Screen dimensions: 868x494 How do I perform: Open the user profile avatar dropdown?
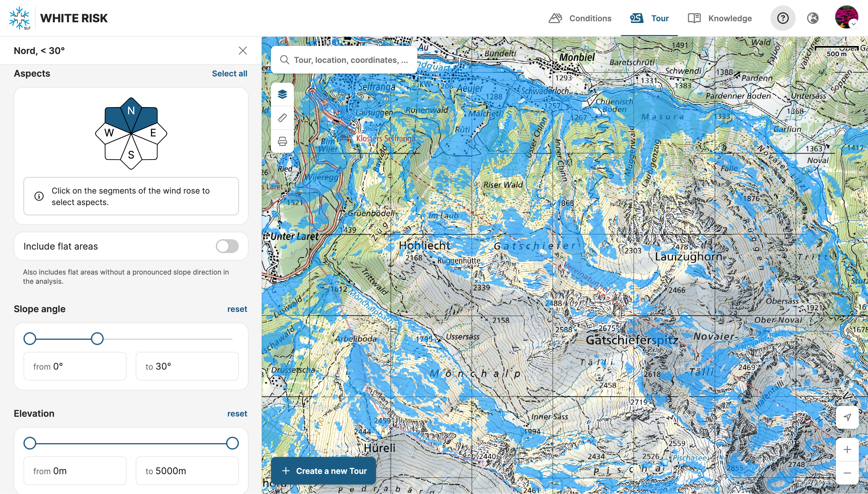click(x=846, y=18)
